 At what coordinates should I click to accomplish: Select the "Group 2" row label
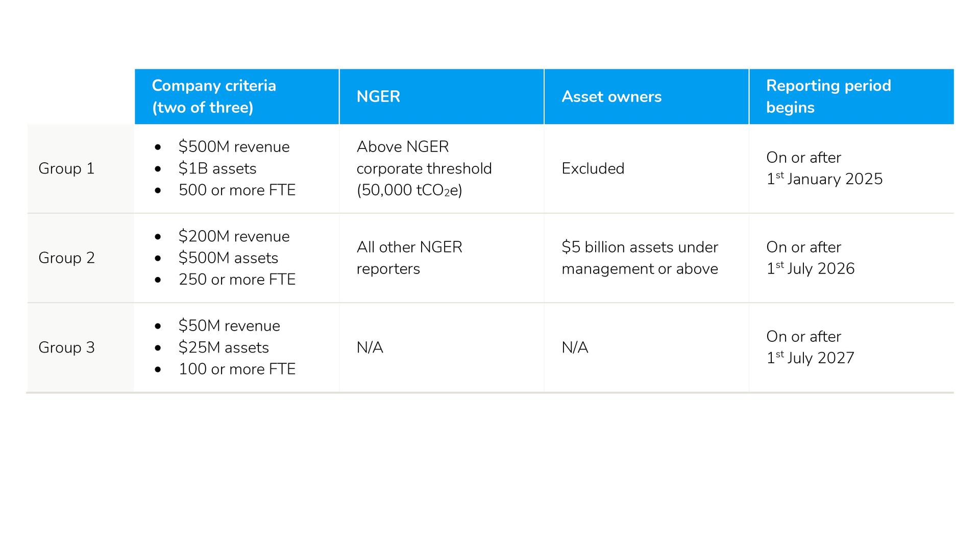[x=66, y=258]
